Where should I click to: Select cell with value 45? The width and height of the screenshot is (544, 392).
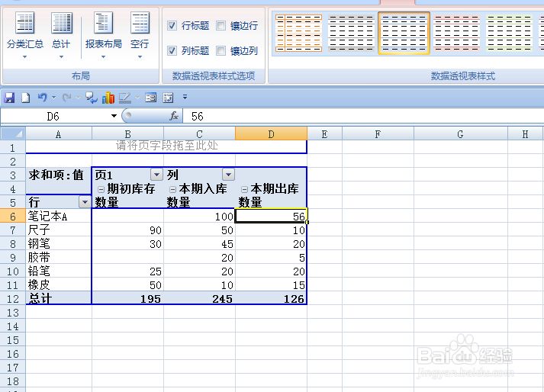point(199,243)
